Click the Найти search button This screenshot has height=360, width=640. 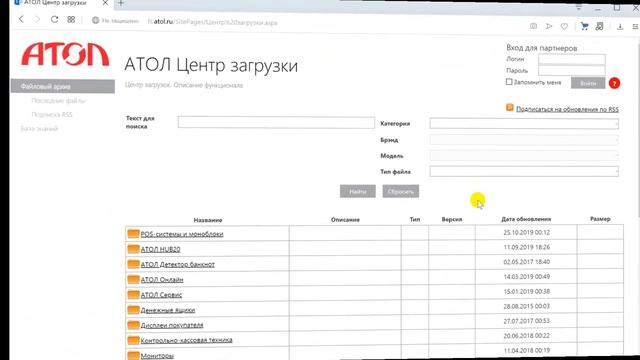358,191
